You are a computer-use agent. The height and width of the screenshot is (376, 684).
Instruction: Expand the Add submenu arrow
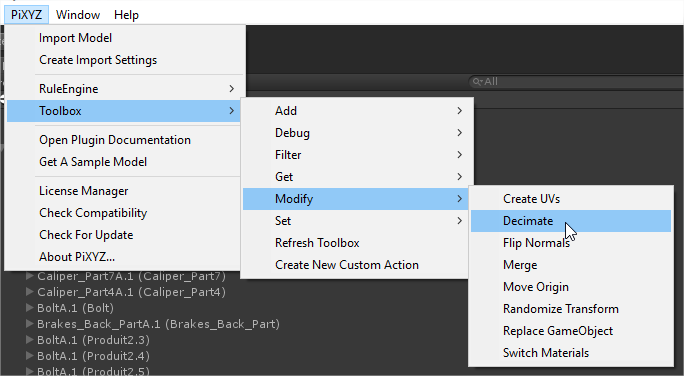point(459,111)
